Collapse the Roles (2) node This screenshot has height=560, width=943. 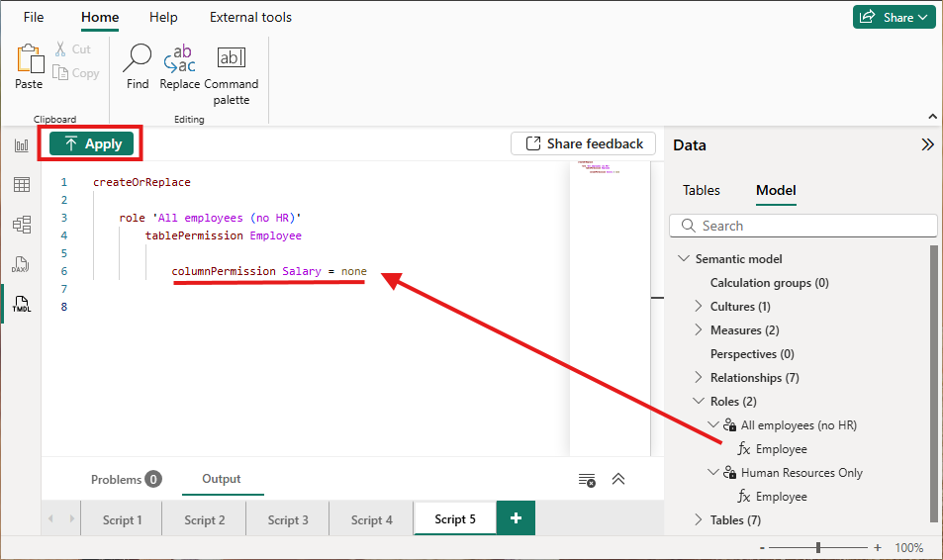point(699,401)
